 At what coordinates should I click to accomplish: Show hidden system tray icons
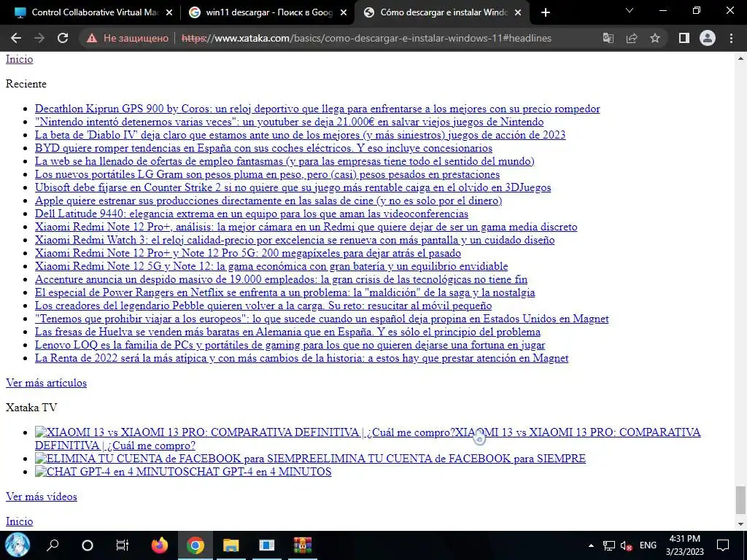point(591,545)
